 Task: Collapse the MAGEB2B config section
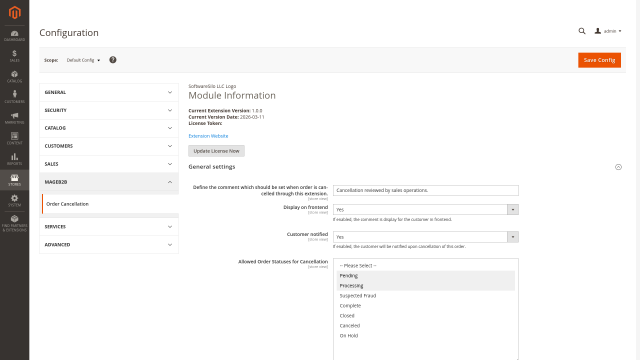(109, 182)
